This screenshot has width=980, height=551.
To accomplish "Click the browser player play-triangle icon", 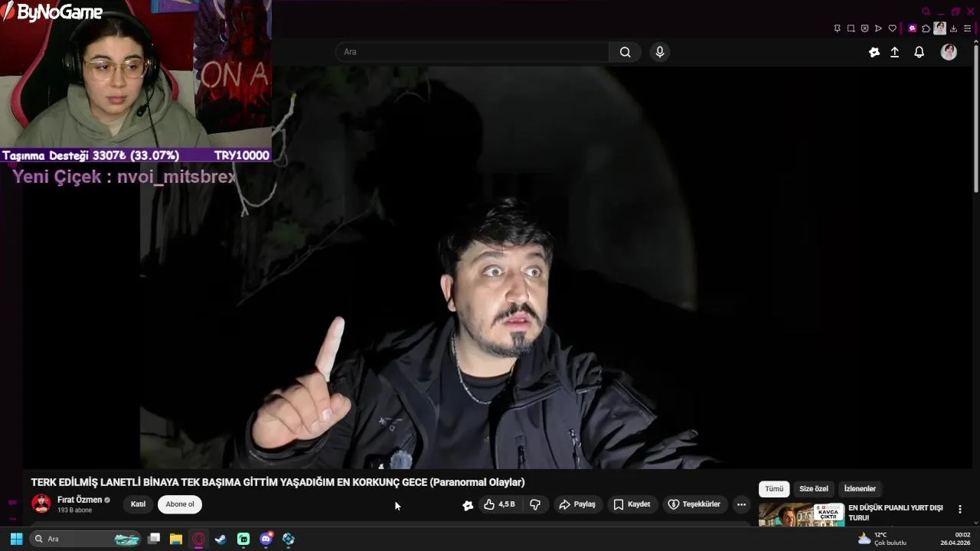I will [x=878, y=28].
